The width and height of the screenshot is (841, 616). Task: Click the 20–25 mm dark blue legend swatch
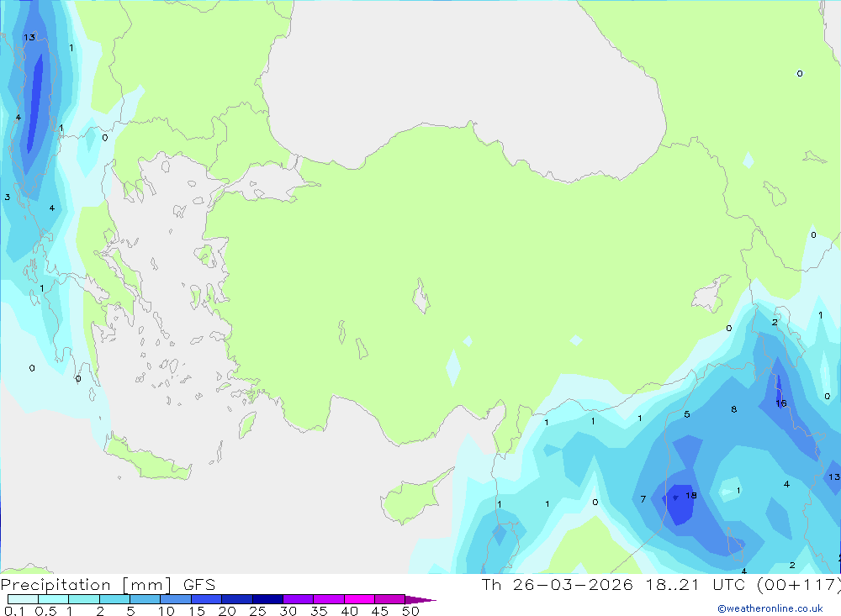pyautogui.click(x=236, y=599)
